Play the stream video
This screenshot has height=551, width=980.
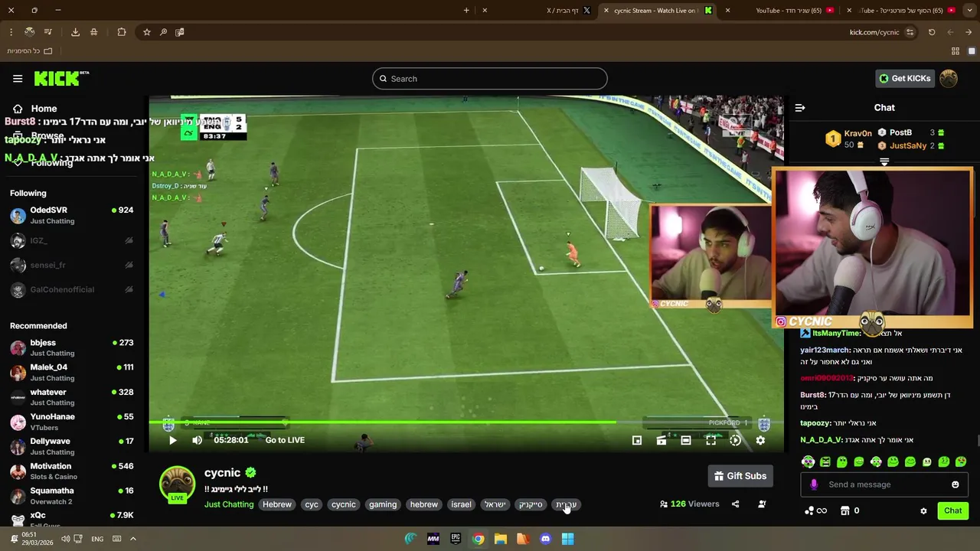tap(172, 440)
